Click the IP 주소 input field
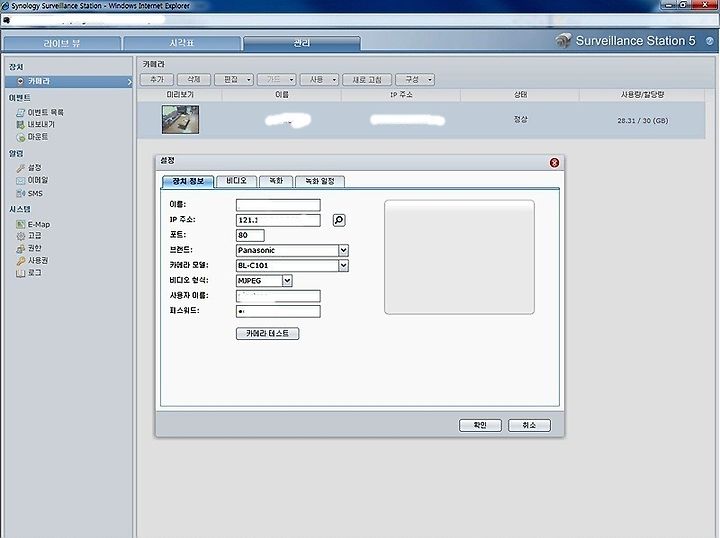720x538 pixels. coord(278,220)
